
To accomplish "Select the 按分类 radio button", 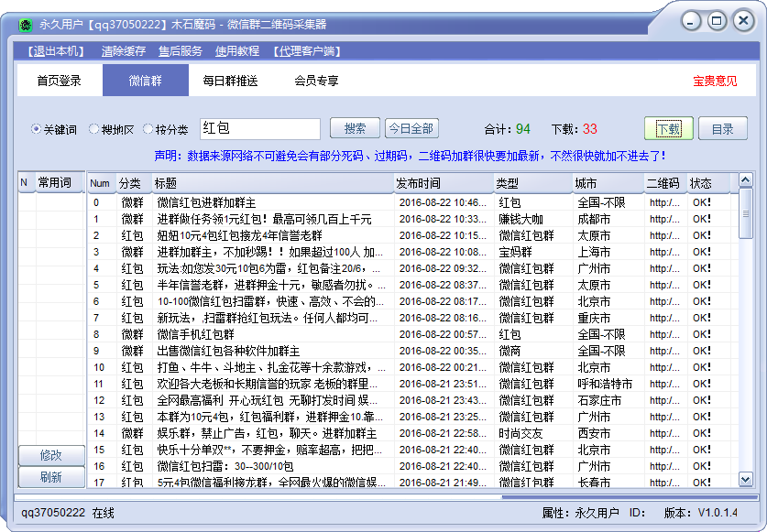I will [148, 129].
